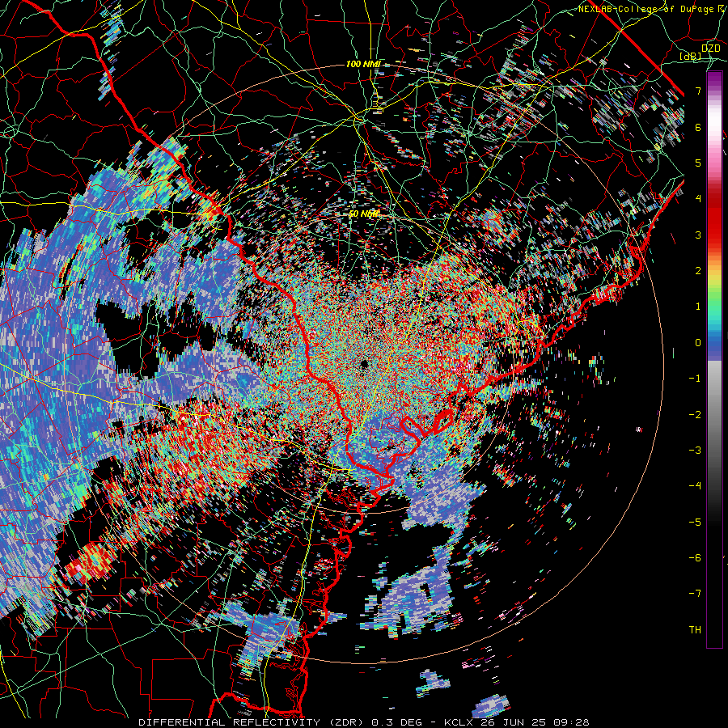Click the -5 label on color scale

(x=695, y=523)
